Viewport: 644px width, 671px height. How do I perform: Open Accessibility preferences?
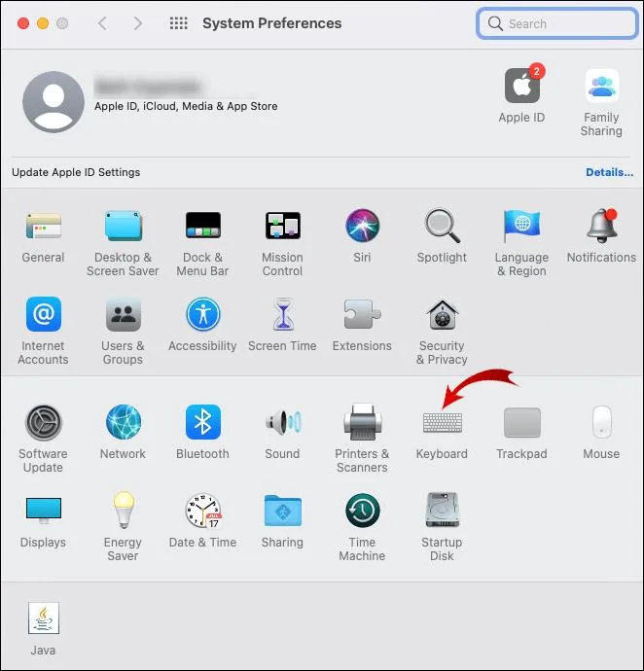(x=203, y=314)
